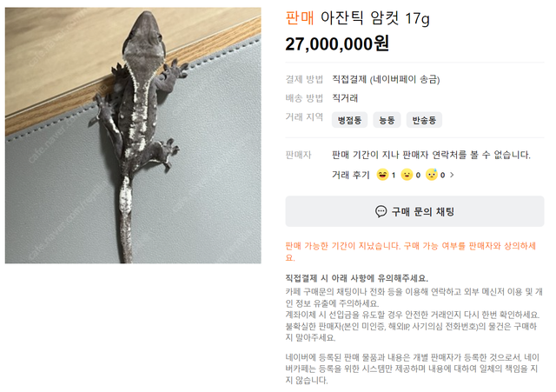Click the 직거래 delivery method text
The width and height of the screenshot is (556, 392).
point(345,98)
